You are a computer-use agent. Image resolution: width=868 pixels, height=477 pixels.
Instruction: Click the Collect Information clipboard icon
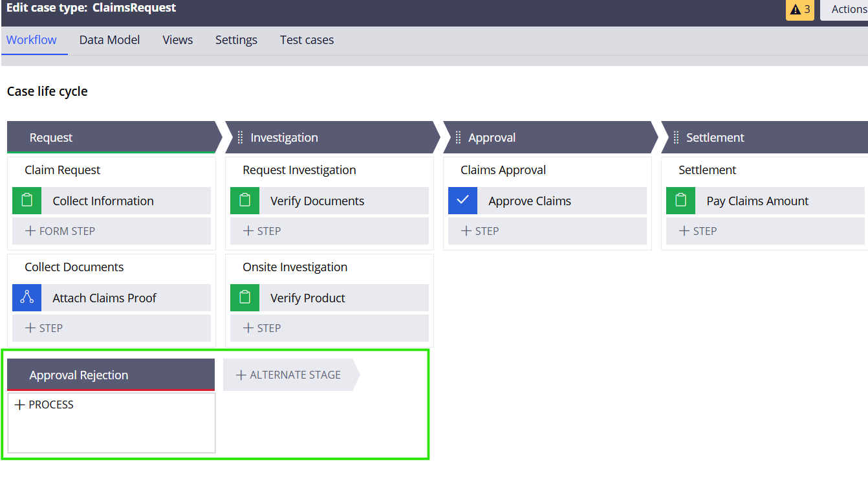coord(27,201)
